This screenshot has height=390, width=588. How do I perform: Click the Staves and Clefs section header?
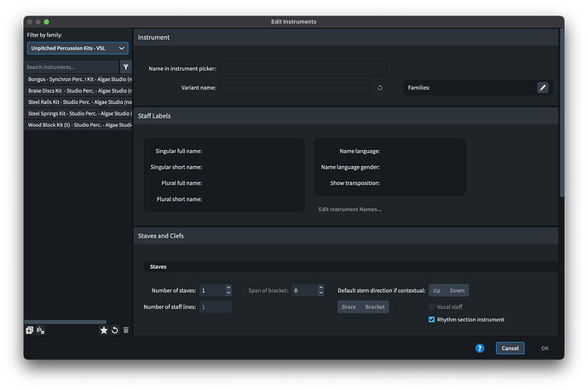click(x=346, y=236)
